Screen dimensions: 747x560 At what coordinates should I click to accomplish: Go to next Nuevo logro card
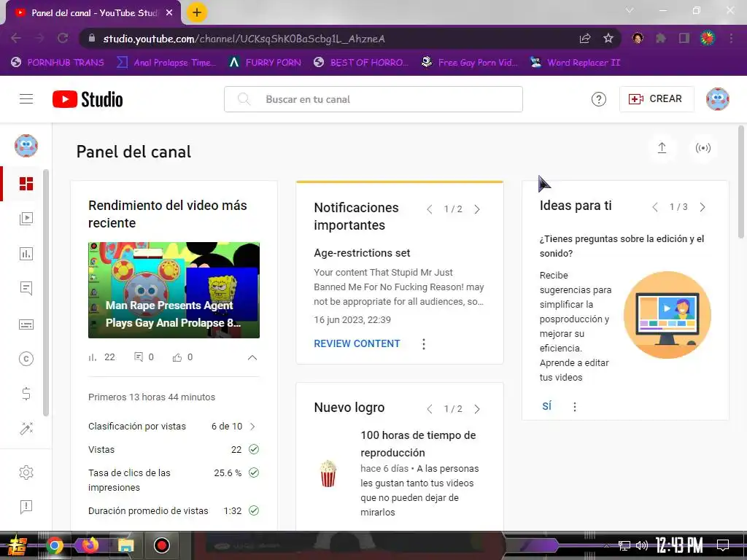coord(477,409)
